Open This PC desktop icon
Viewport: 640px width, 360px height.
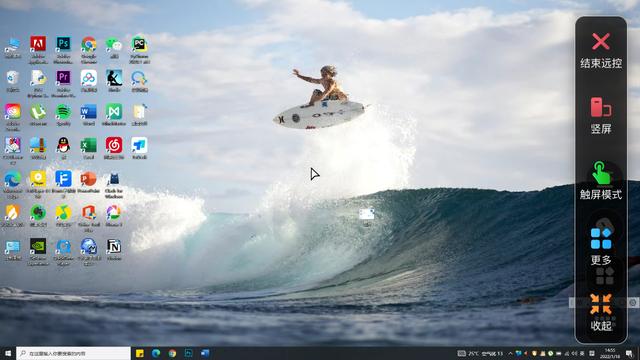tap(13, 47)
